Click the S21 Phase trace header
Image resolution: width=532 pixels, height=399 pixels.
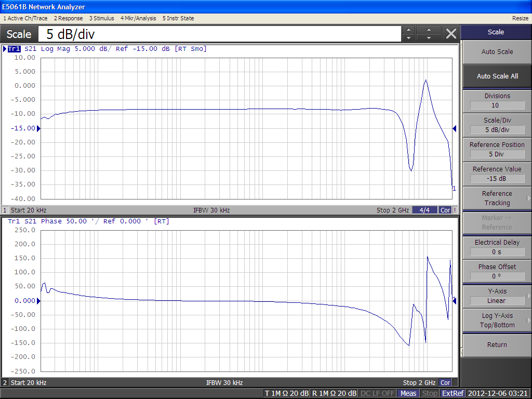[88, 221]
